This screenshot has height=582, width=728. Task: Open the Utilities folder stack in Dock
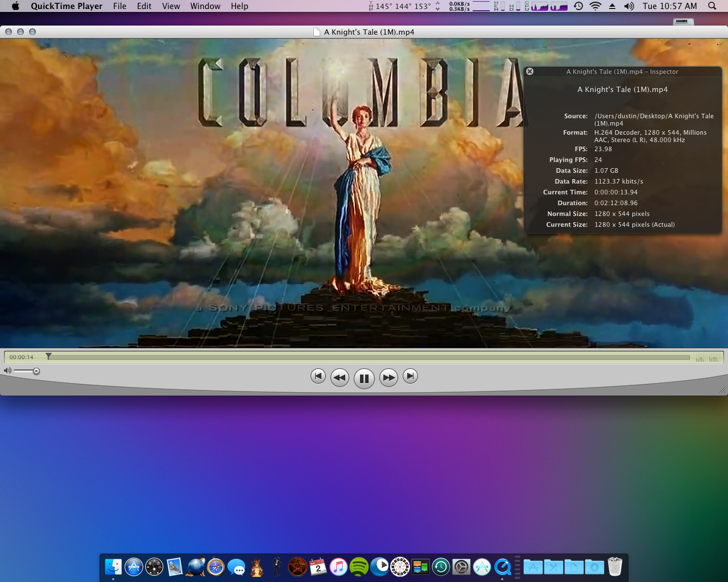point(553,567)
